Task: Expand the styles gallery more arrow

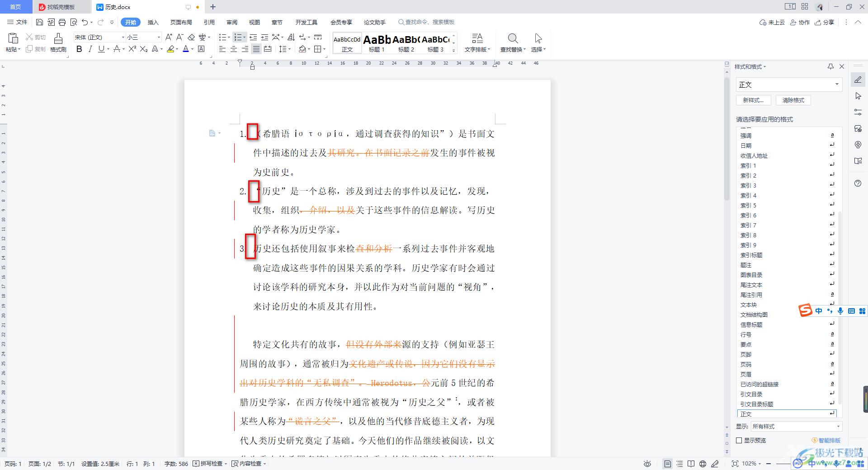Action: point(453,51)
